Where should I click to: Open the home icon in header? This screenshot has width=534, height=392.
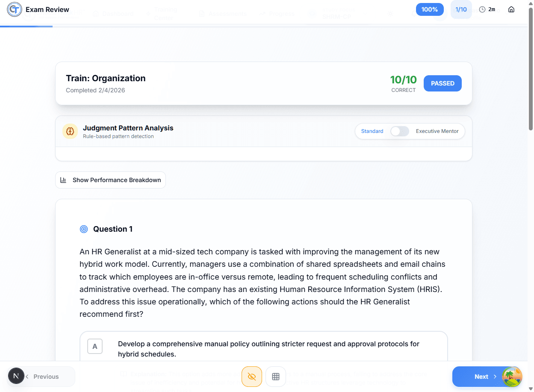pyautogui.click(x=511, y=9)
